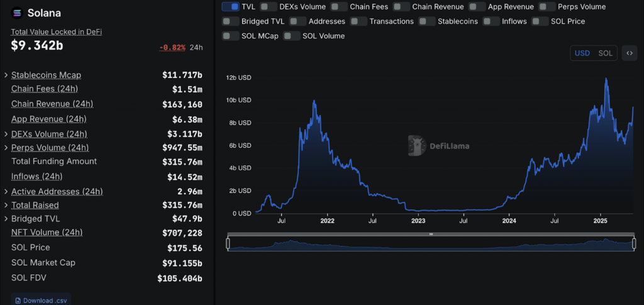The image size is (644, 305).
Task: Expand the Perps Volume (24h) row
Action: coord(6,148)
